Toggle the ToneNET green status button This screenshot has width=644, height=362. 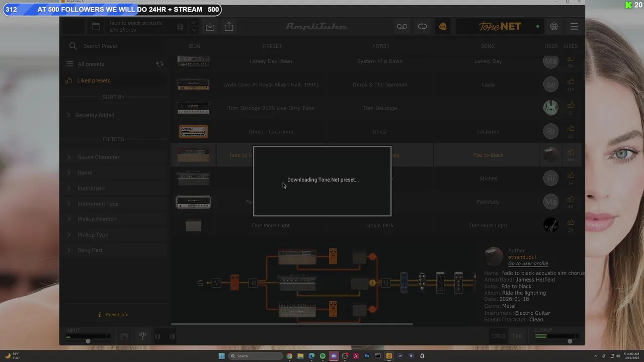click(538, 27)
